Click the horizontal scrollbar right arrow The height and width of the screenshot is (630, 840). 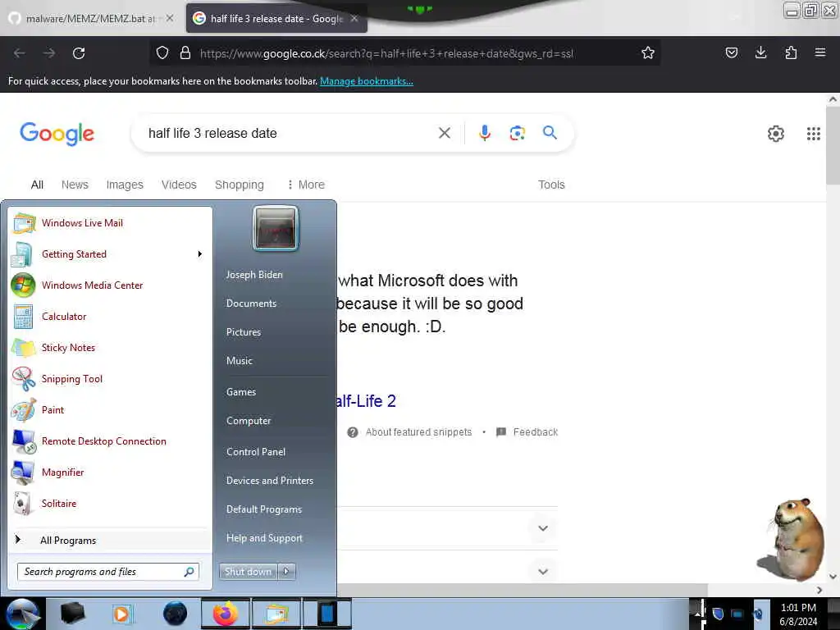point(819,590)
